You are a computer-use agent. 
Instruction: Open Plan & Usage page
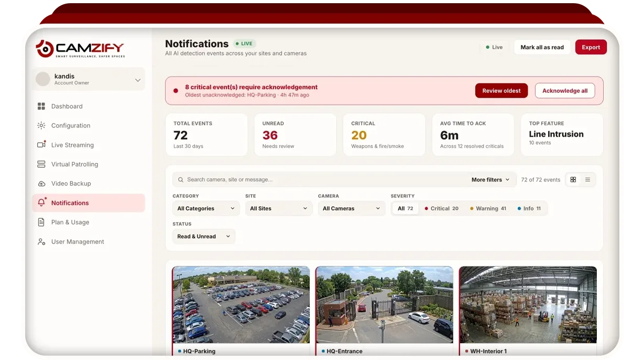[x=89, y=222]
